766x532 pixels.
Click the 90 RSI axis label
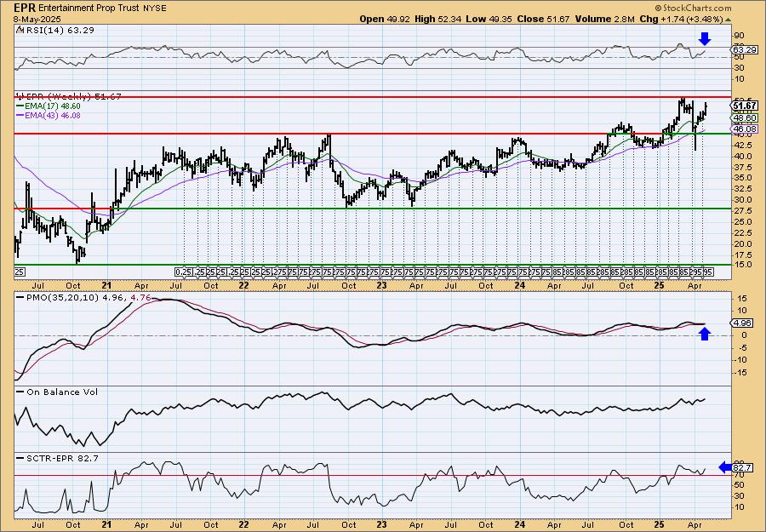tap(739, 36)
